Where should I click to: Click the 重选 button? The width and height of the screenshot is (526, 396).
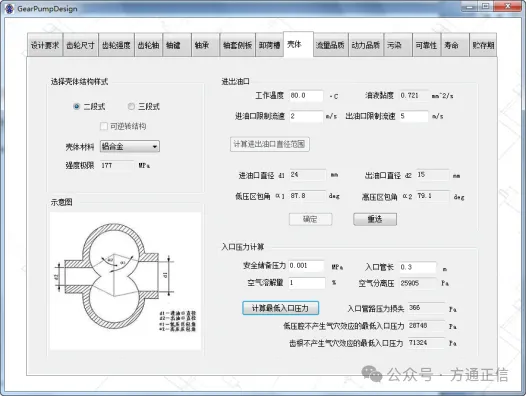pos(375,219)
